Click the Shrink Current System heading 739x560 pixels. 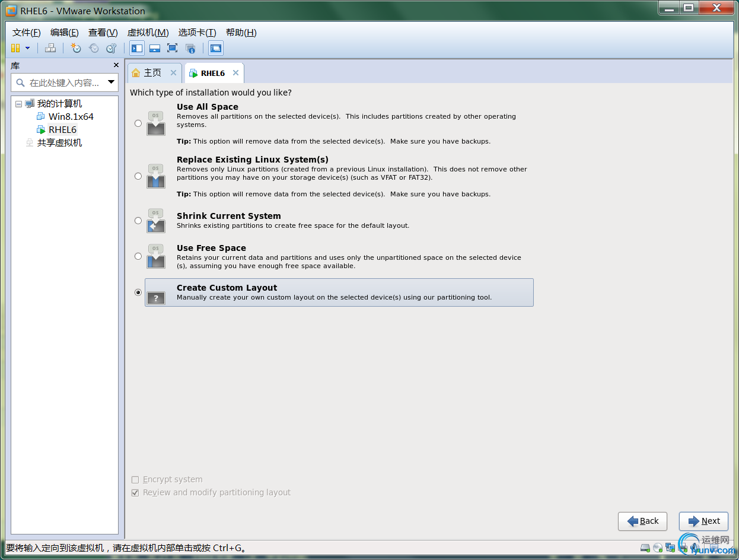click(229, 216)
